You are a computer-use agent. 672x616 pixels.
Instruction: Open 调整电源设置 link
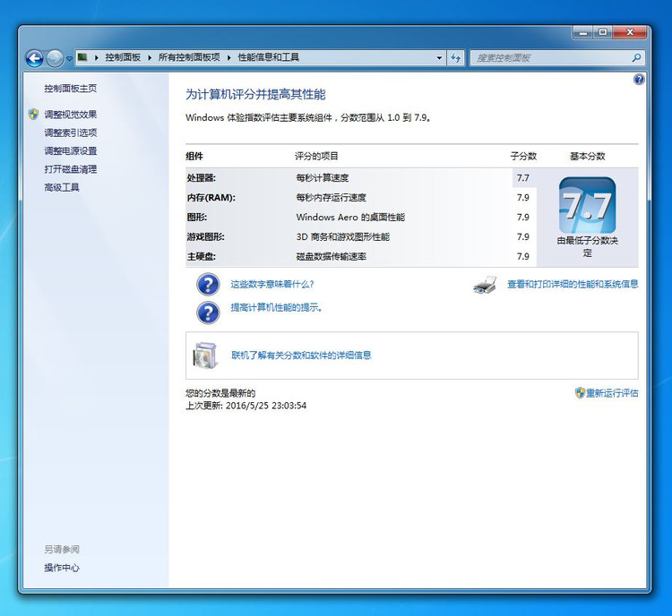(70, 150)
